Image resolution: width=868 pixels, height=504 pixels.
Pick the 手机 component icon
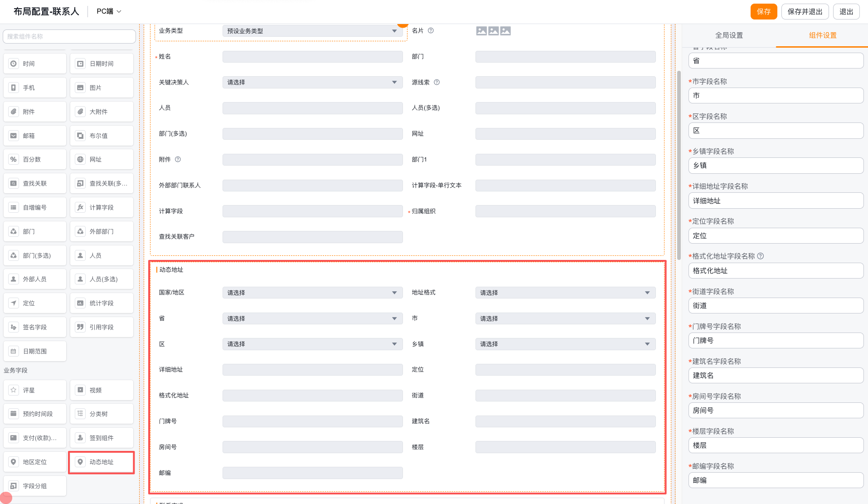(x=14, y=88)
